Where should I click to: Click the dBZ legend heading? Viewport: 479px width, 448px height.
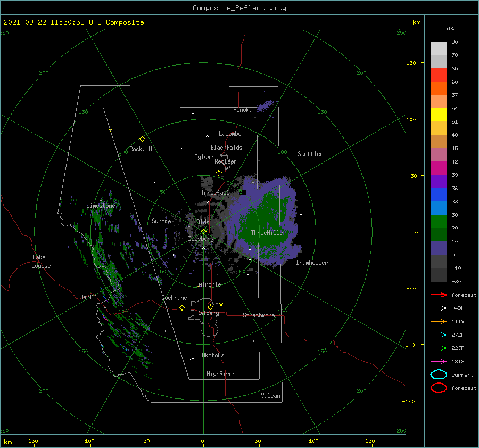click(x=451, y=28)
